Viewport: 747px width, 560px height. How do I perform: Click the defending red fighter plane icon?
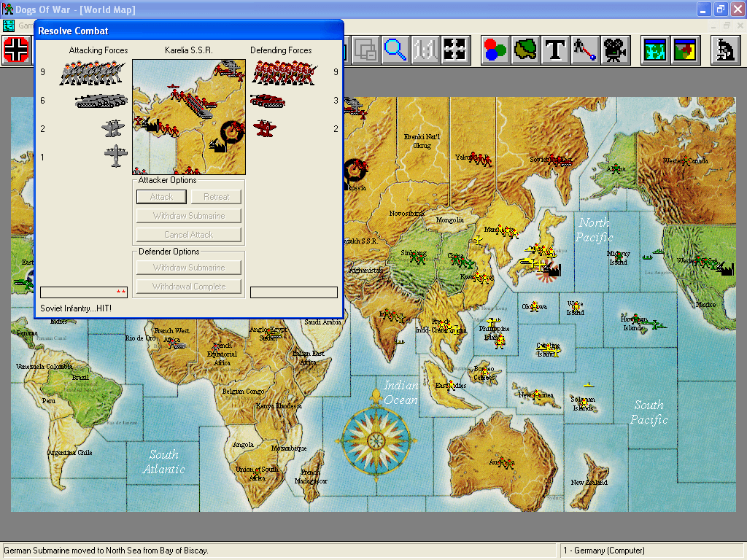265,128
